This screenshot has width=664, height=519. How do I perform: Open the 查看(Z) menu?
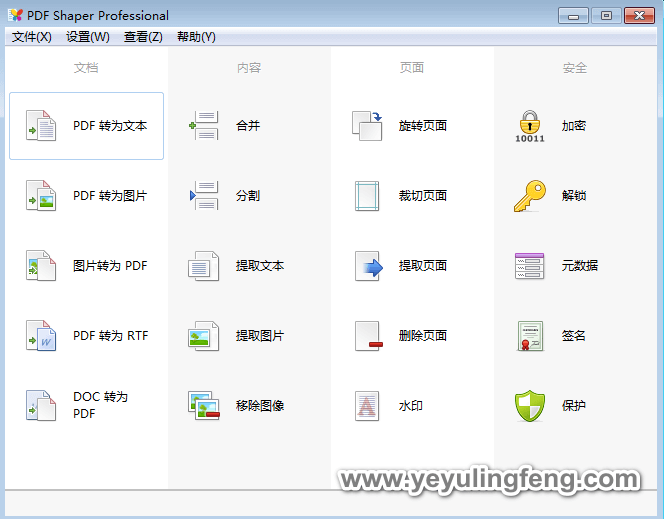click(x=143, y=37)
